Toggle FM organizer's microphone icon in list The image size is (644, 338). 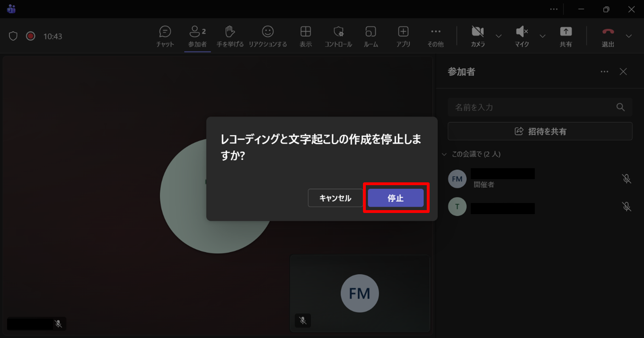[626, 179]
